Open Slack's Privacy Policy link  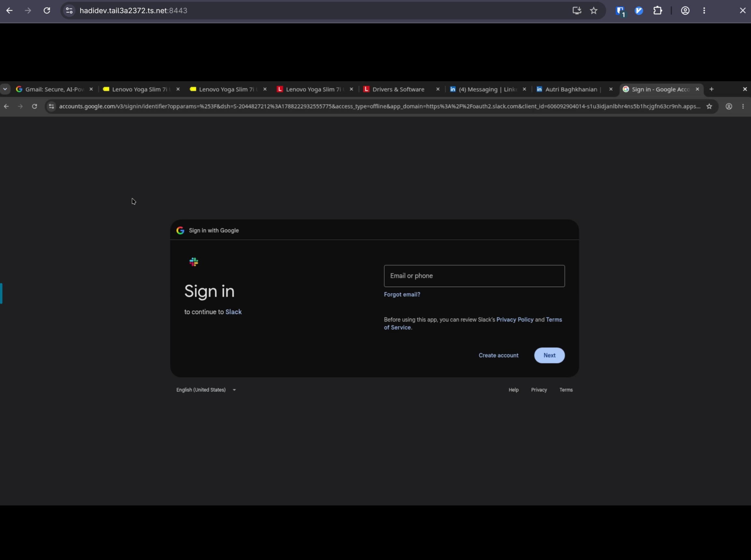pyautogui.click(x=514, y=320)
